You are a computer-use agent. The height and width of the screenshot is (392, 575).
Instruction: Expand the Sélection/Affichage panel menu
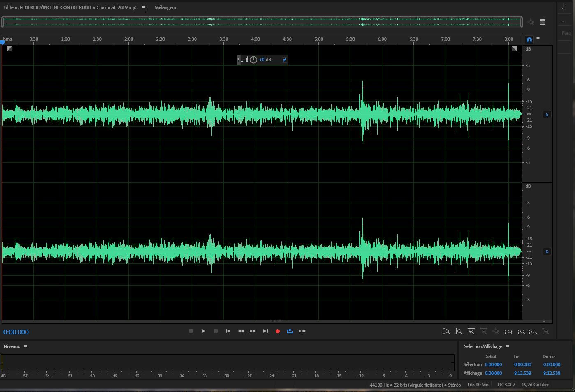[x=508, y=347]
